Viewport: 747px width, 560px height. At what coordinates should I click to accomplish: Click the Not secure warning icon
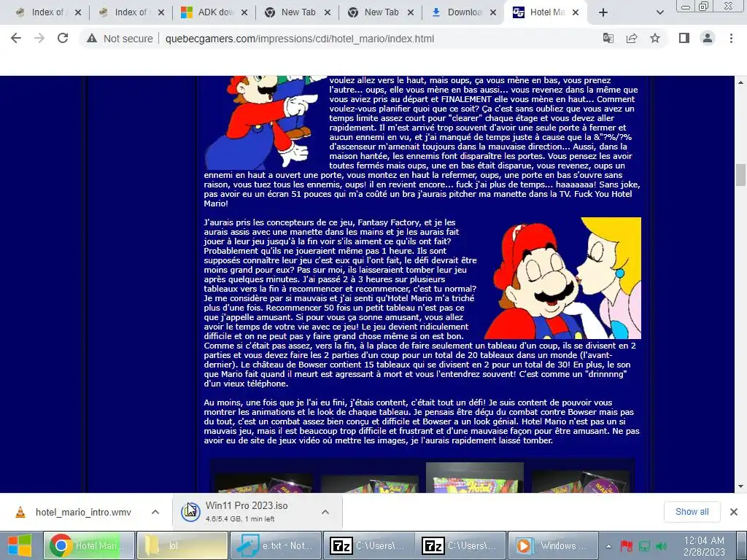click(x=92, y=39)
